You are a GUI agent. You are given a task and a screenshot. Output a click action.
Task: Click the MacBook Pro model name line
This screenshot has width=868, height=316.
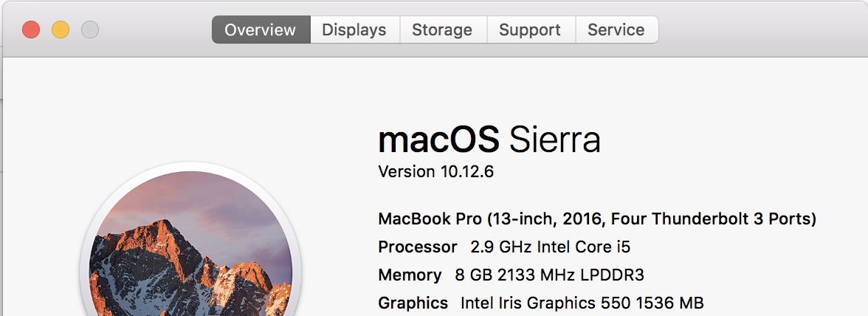[x=596, y=219]
